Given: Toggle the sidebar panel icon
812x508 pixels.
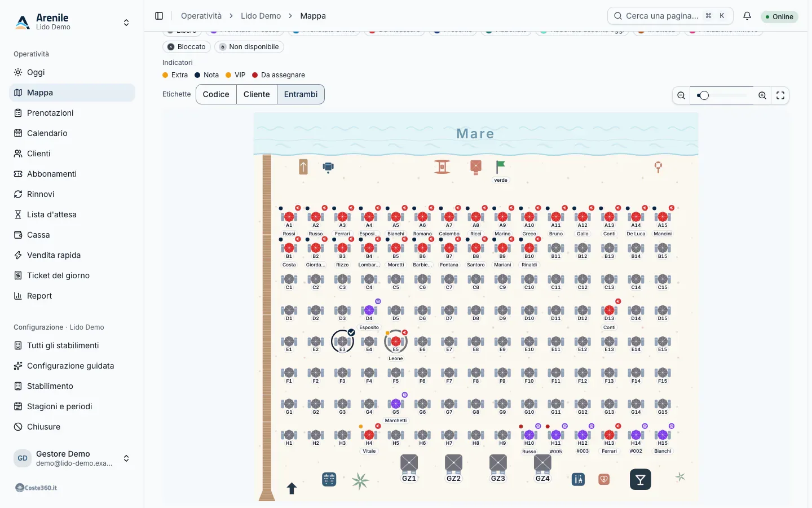Looking at the screenshot, I should pyautogui.click(x=159, y=16).
